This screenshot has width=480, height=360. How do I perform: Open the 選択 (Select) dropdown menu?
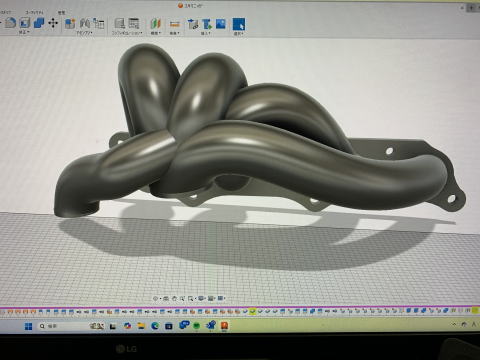click(239, 34)
